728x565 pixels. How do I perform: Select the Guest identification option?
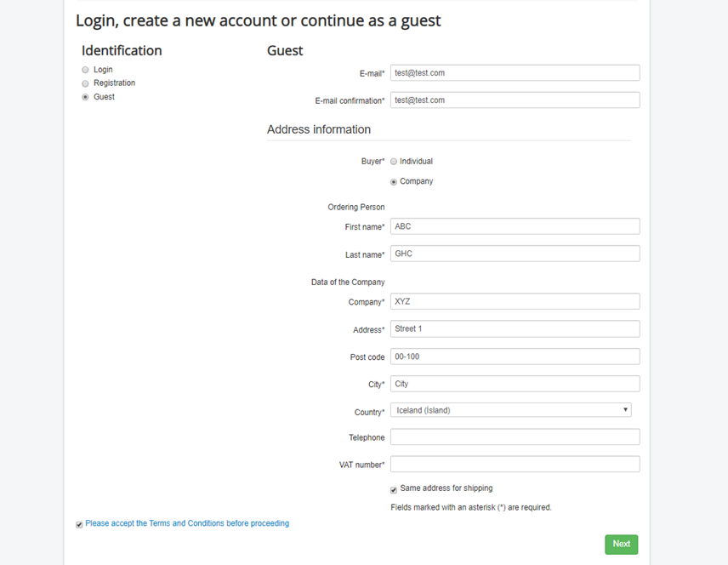85,97
